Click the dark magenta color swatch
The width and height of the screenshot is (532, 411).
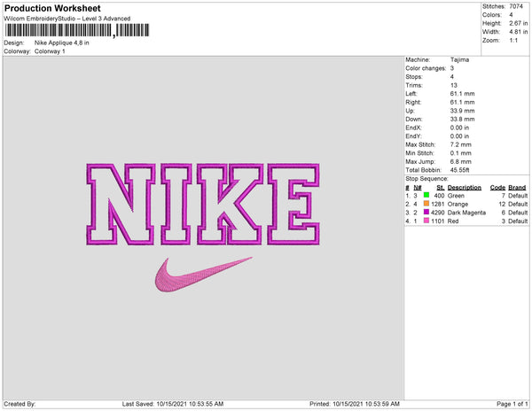(426, 212)
